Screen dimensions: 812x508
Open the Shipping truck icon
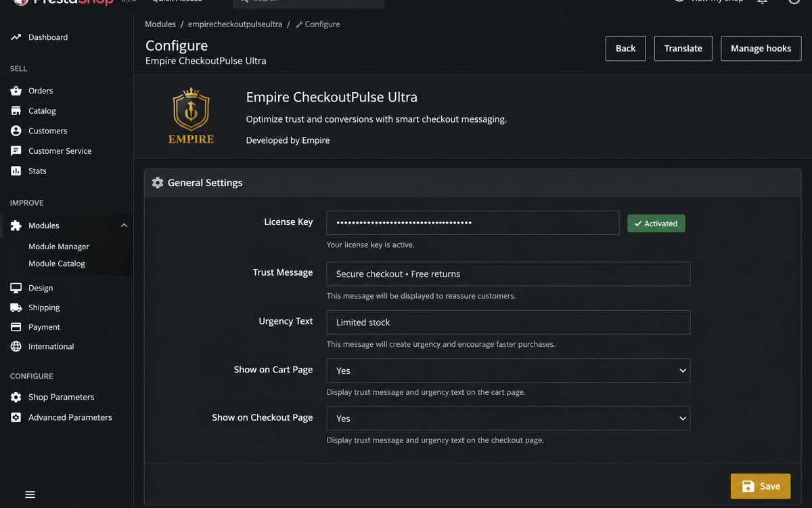tap(16, 308)
